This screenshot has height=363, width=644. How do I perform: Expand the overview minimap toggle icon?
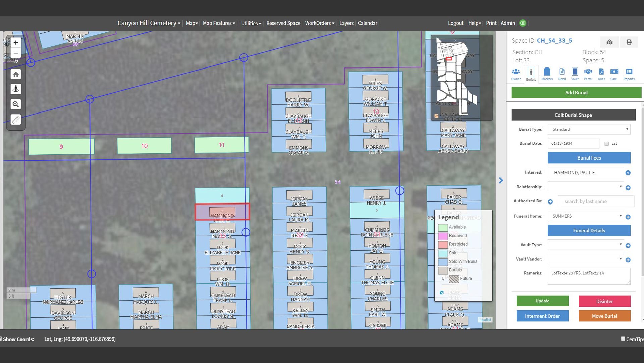point(436,116)
